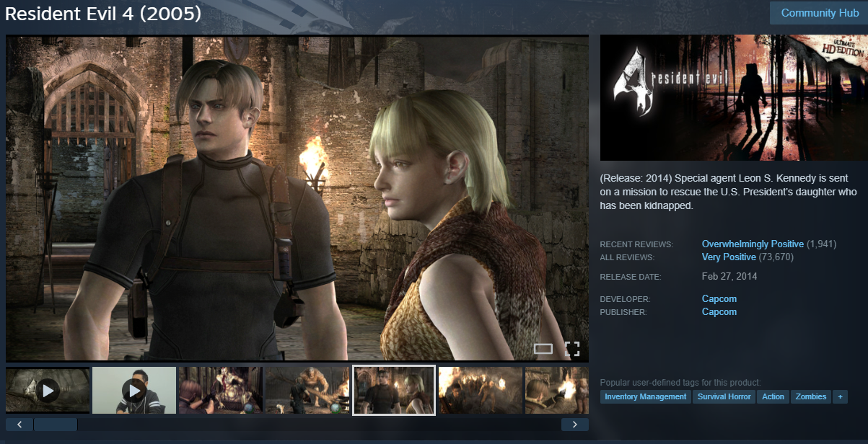Select the Zombies tag

pos(810,396)
